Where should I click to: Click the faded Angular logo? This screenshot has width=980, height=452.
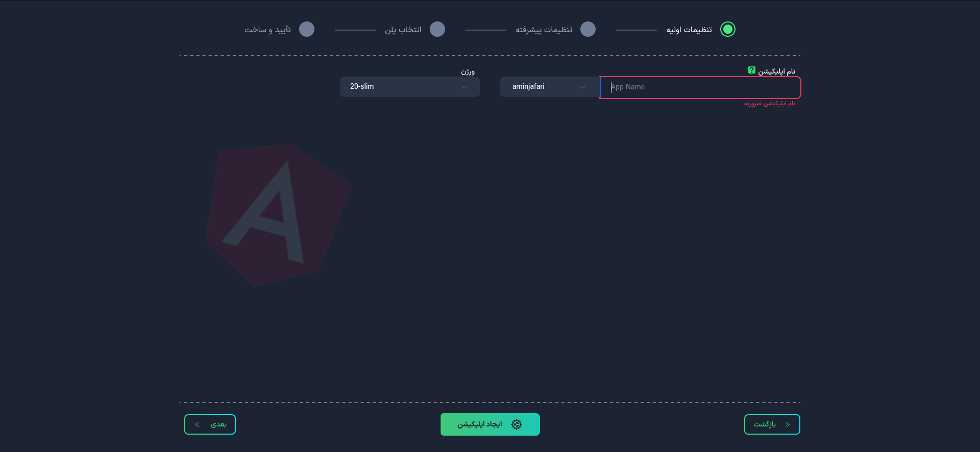278,215
